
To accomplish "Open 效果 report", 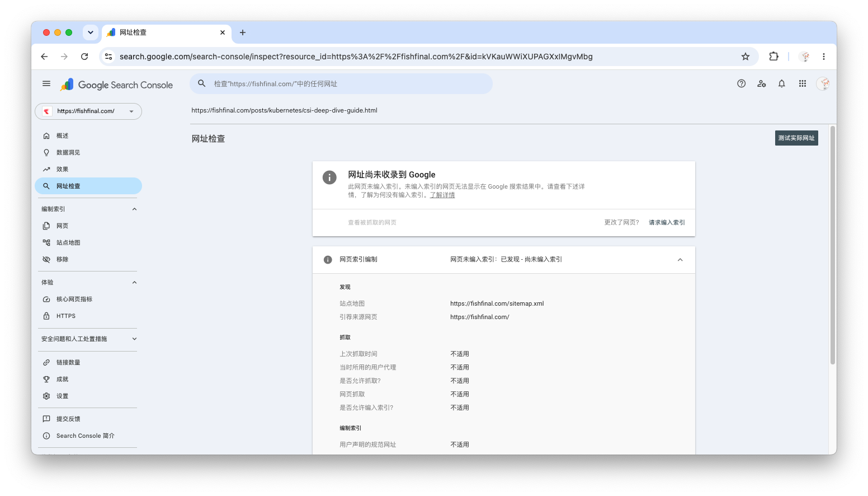I will click(x=88, y=170).
